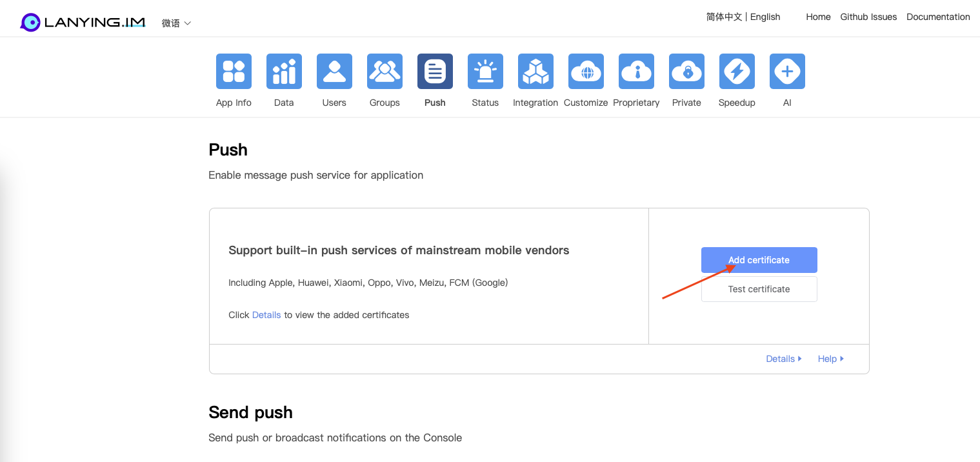
Task: Open the Integration cubes icon
Action: pyautogui.click(x=535, y=71)
